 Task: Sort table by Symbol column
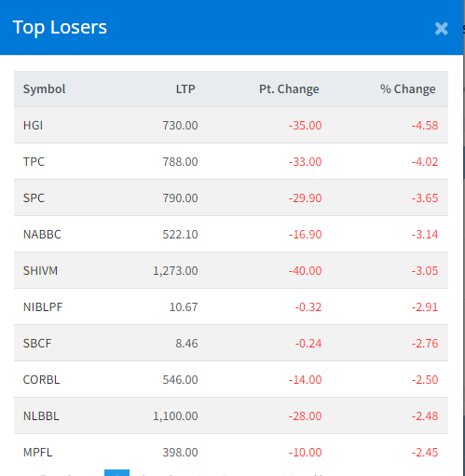pyautogui.click(x=44, y=89)
